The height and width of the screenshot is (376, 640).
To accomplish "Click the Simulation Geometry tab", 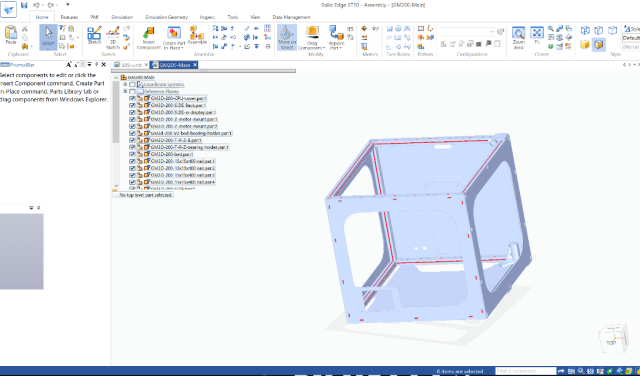I will coord(166,17).
